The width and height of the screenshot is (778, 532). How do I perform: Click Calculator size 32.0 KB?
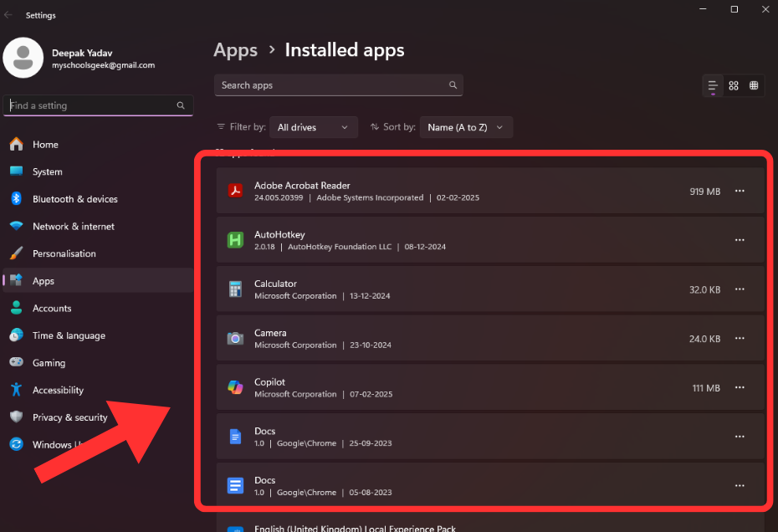coord(704,289)
